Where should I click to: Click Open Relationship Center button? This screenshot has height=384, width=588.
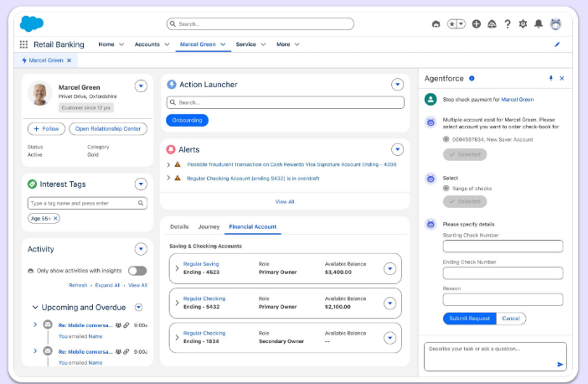point(108,129)
